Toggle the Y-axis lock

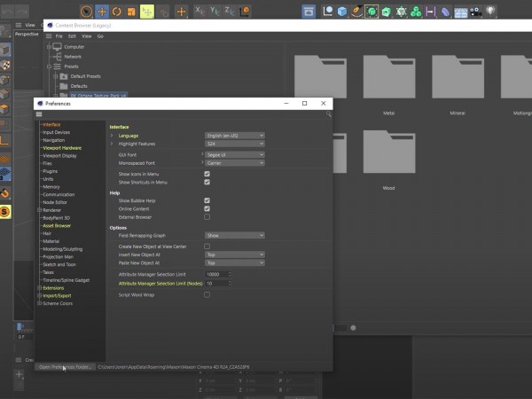point(215,12)
